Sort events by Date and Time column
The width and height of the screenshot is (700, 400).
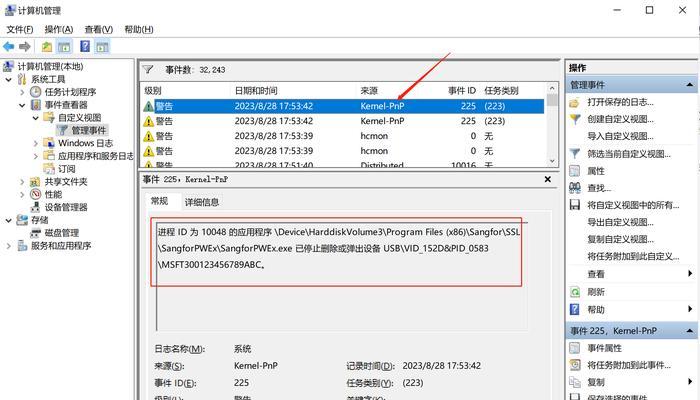pyautogui.click(x=294, y=91)
